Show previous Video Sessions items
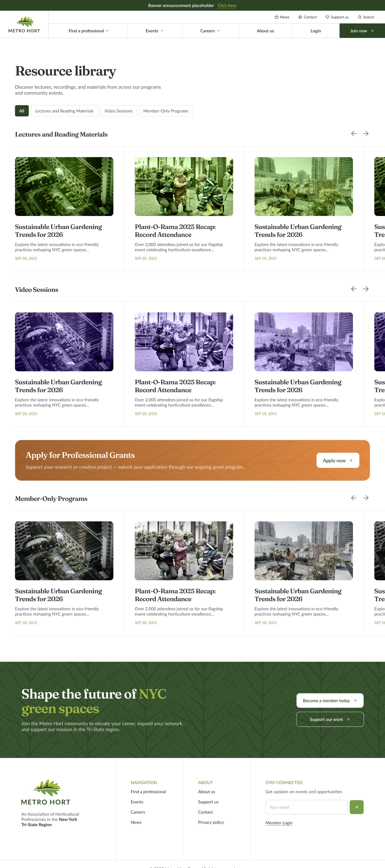This screenshot has width=385, height=868. pyautogui.click(x=354, y=289)
